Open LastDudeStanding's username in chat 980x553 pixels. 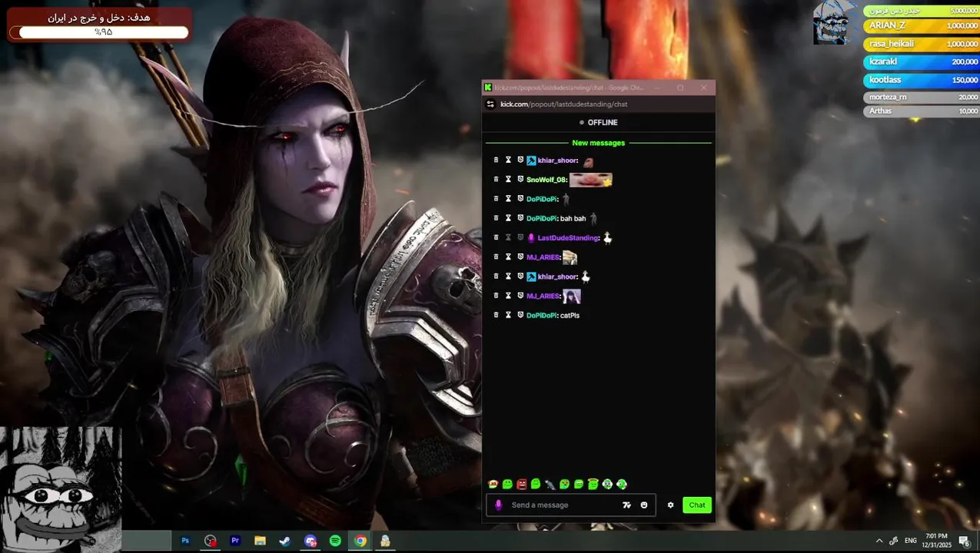pos(568,238)
